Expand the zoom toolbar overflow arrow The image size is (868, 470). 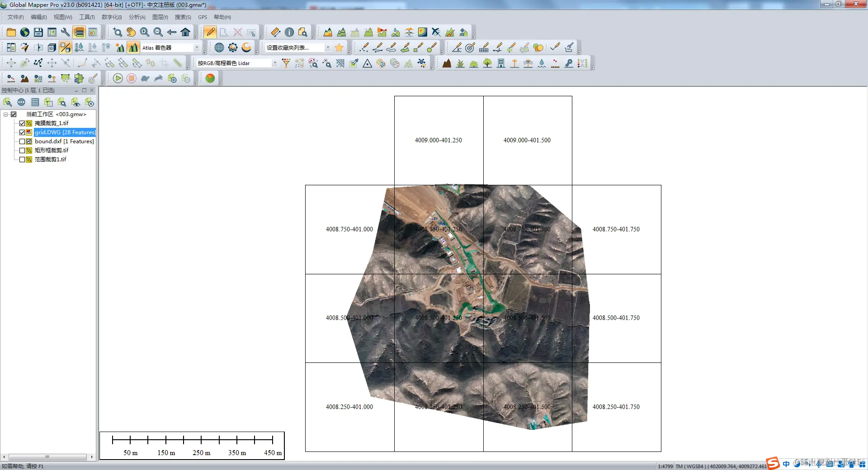pos(196,37)
